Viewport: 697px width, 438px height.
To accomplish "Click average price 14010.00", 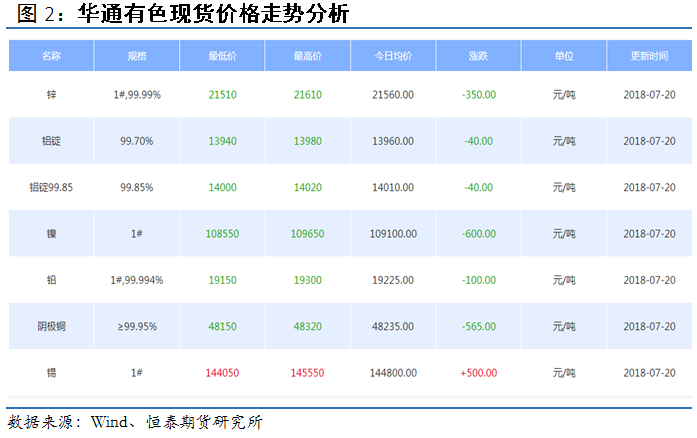I will (x=393, y=187).
